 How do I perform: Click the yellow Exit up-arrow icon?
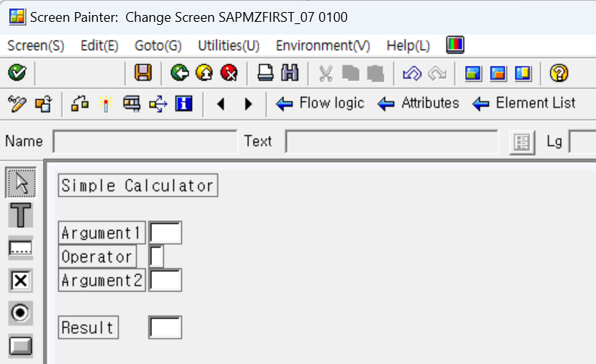205,72
